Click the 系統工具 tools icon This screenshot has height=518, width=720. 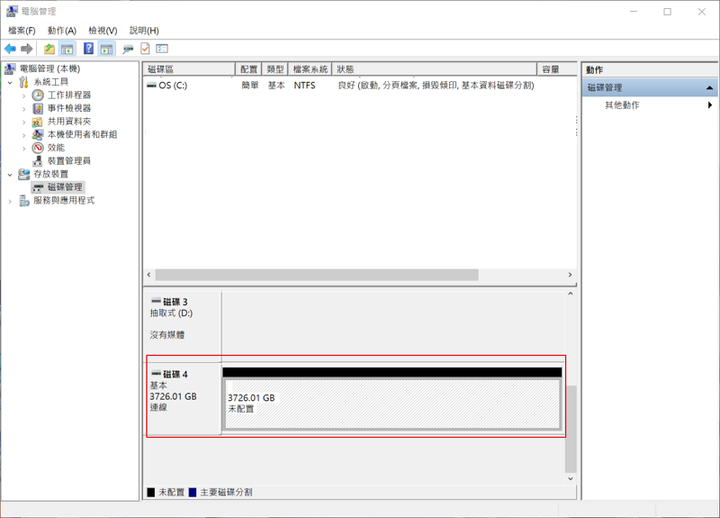point(24,82)
